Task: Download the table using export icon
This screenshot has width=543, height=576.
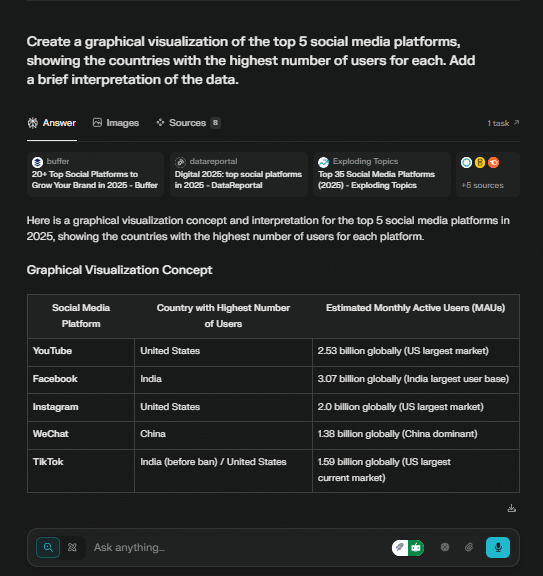Action: coord(511,508)
